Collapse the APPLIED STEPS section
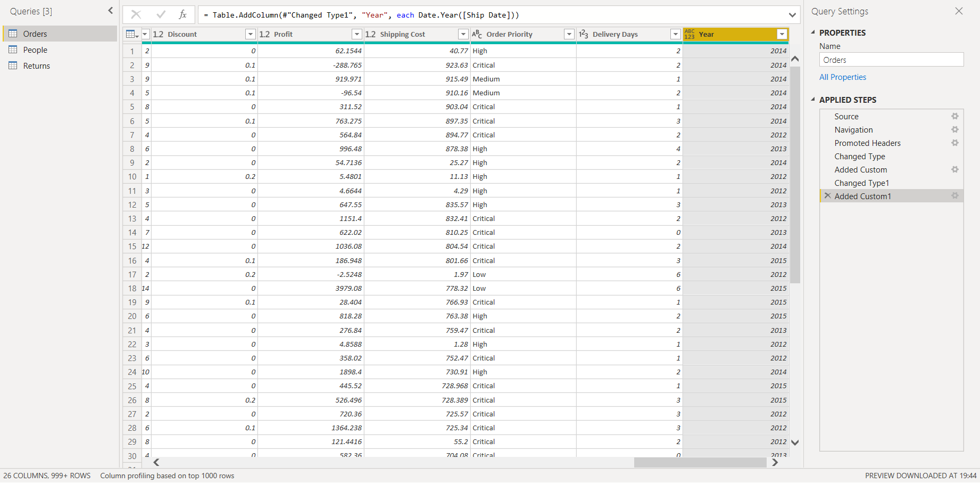Viewport: 980px width, 483px height. point(813,100)
